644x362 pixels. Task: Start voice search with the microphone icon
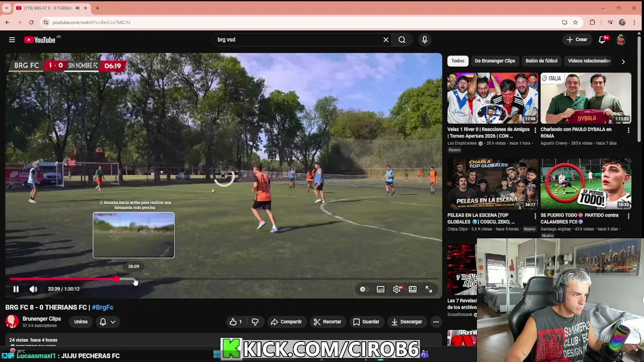tap(425, 40)
